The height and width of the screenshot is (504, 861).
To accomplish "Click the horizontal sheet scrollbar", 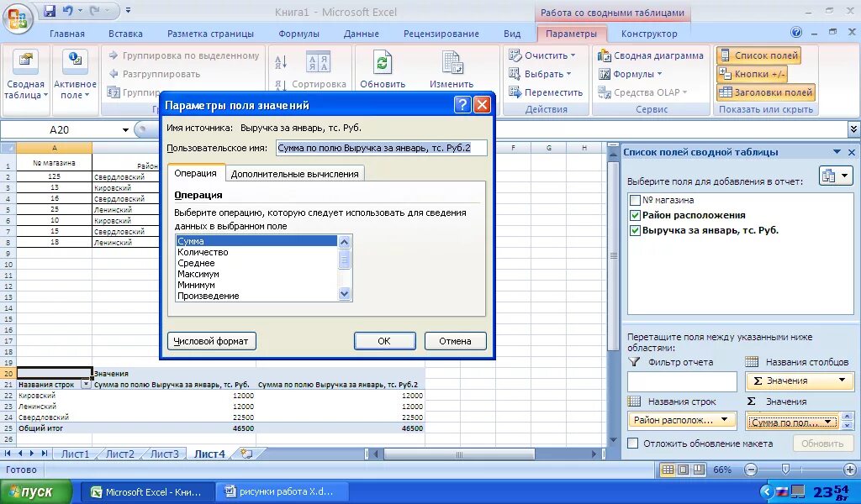I will point(458,454).
